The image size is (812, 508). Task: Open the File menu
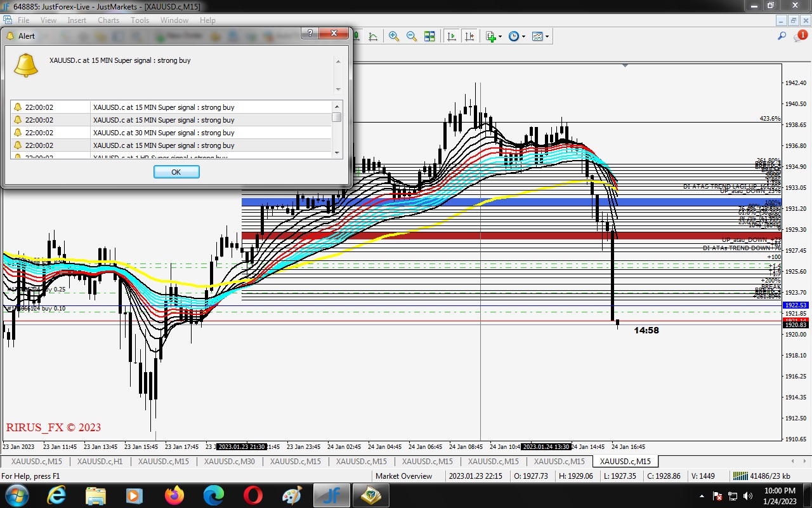click(x=23, y=20)
